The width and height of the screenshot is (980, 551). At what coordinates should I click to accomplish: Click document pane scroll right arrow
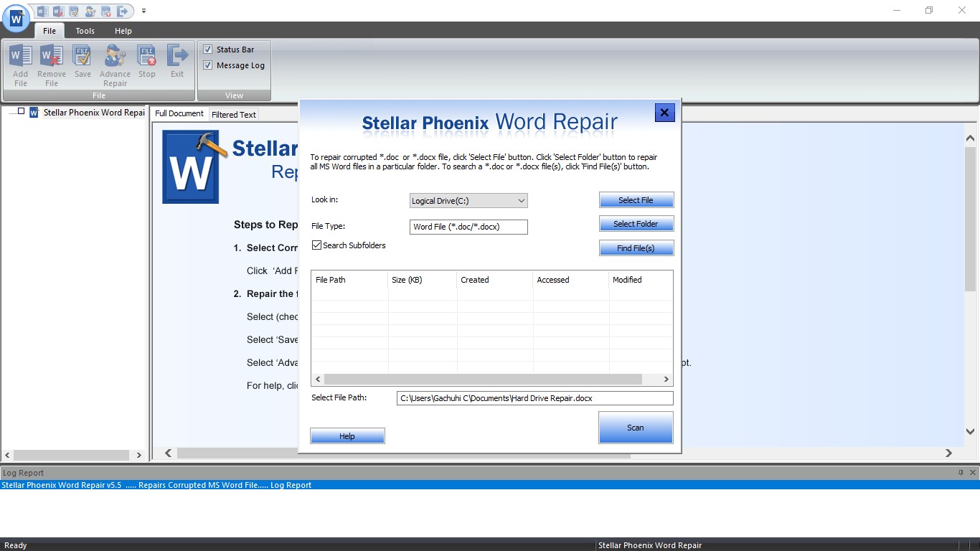[x=948, y=453]
